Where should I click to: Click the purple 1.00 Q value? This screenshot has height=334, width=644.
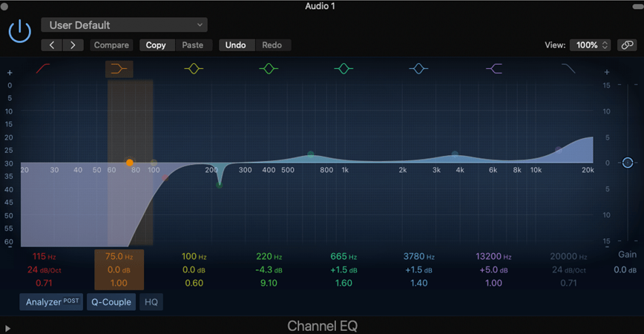(x=493, y=283)
